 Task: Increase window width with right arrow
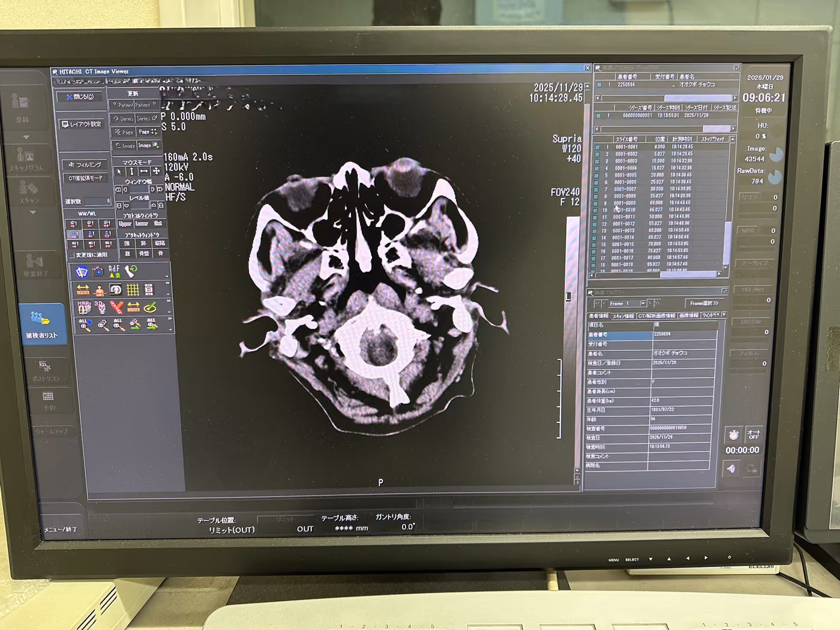152,189
